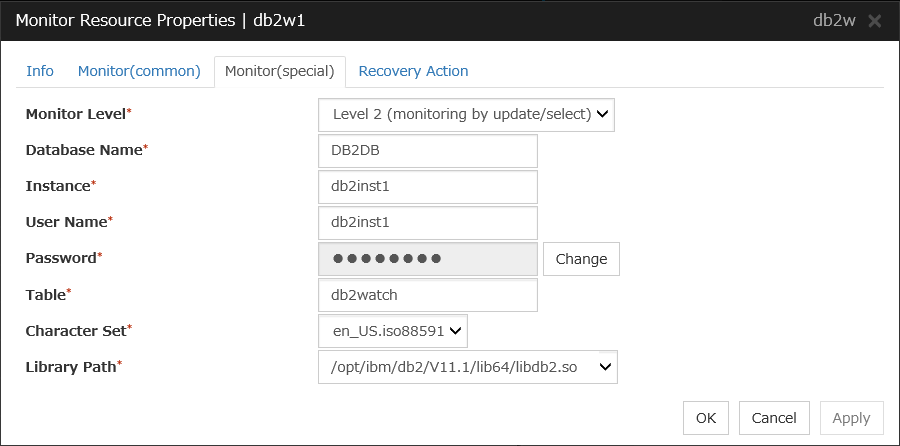The width and height of the screenshot is (900, 446).
Task: Click the User Name text box
Action: [428, 223]
